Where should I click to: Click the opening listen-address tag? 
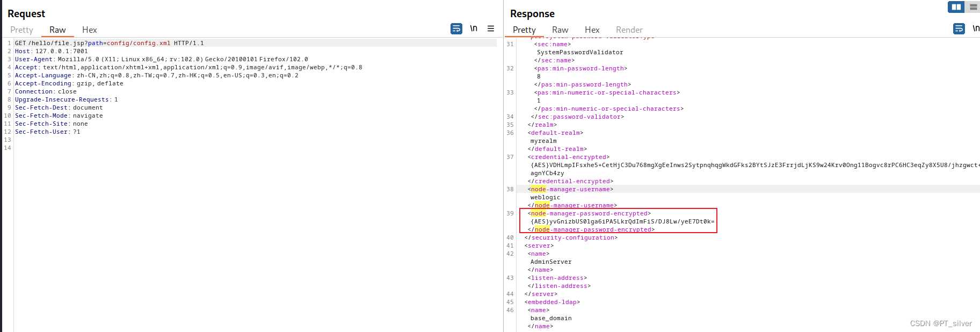557,278
